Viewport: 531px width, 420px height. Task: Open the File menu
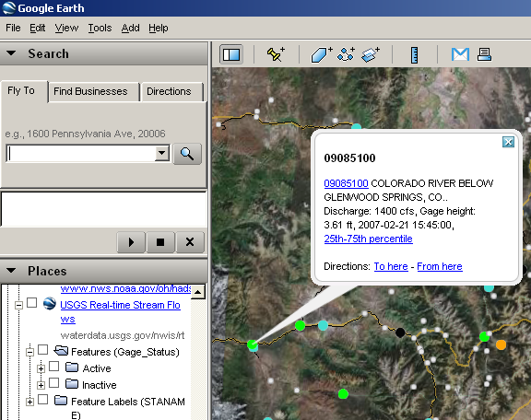pos(13,28)
